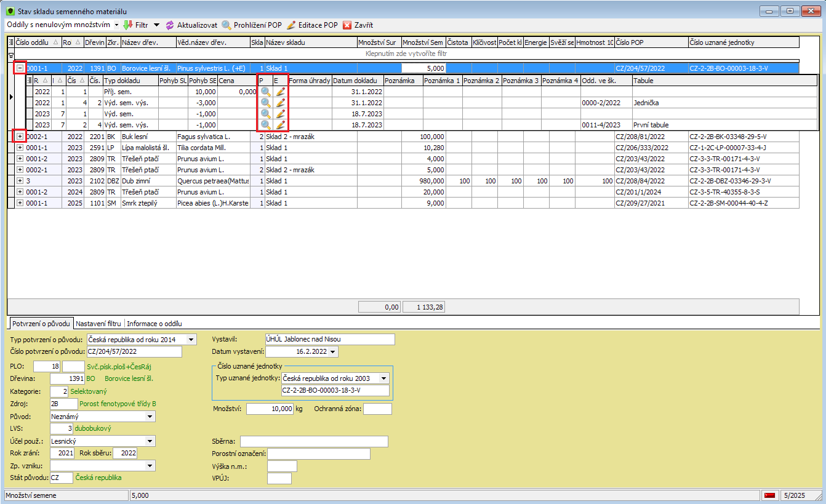
Task: Open the Typ potvrzení o původu dropdown
Action: pos(191,339)
